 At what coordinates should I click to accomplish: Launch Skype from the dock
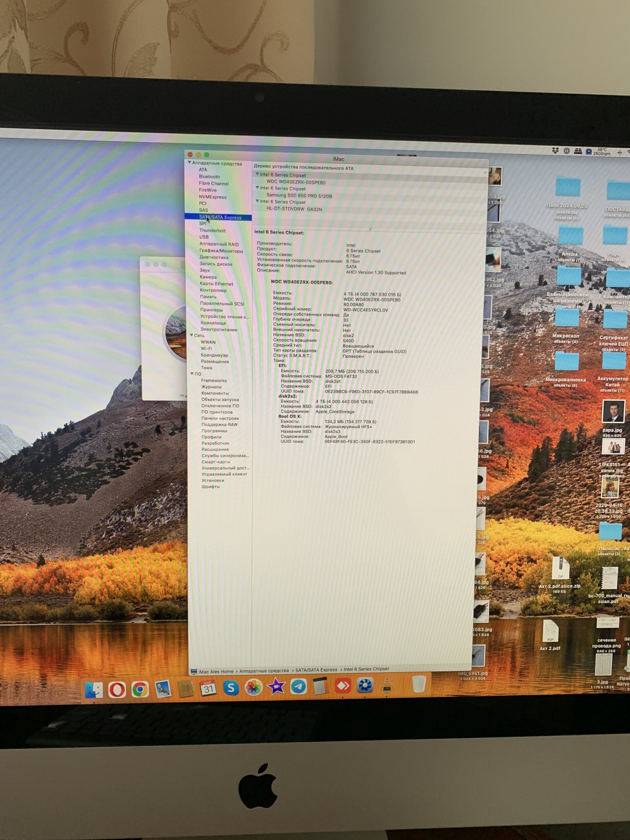coord(230,688)
